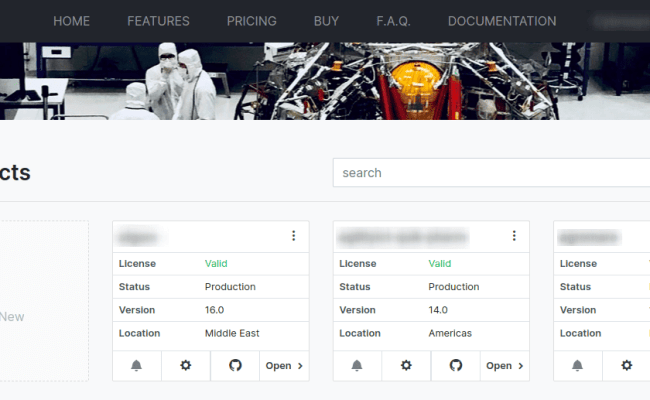
Task: Open the HOME navigation item
Action: (71, 21)
